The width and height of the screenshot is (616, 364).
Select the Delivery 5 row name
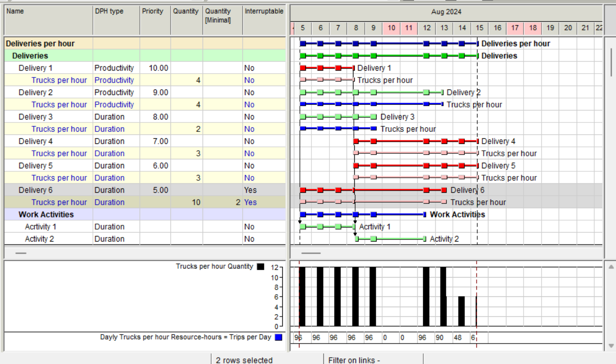[x=36, y=166]
